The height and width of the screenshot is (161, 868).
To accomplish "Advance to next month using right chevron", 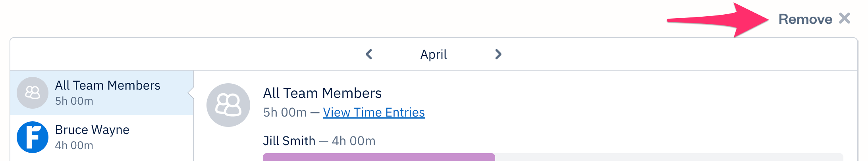I will (498, 54).
